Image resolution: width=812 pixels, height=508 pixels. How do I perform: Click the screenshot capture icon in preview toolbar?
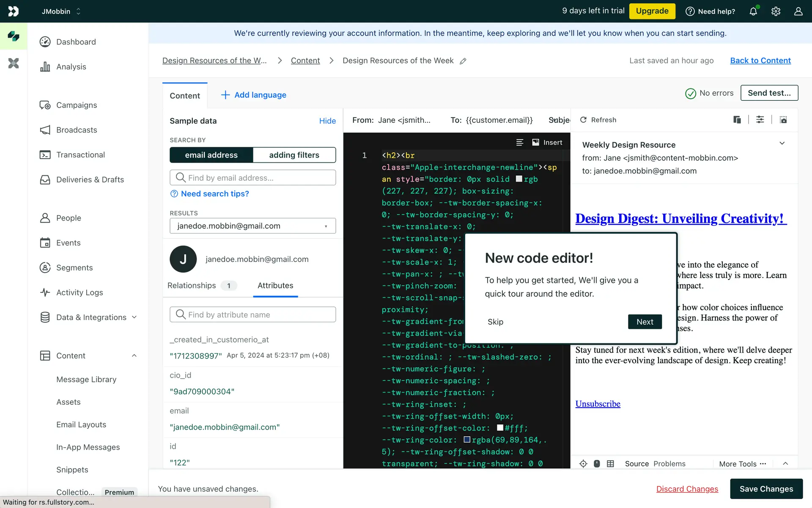pos(783,120)
